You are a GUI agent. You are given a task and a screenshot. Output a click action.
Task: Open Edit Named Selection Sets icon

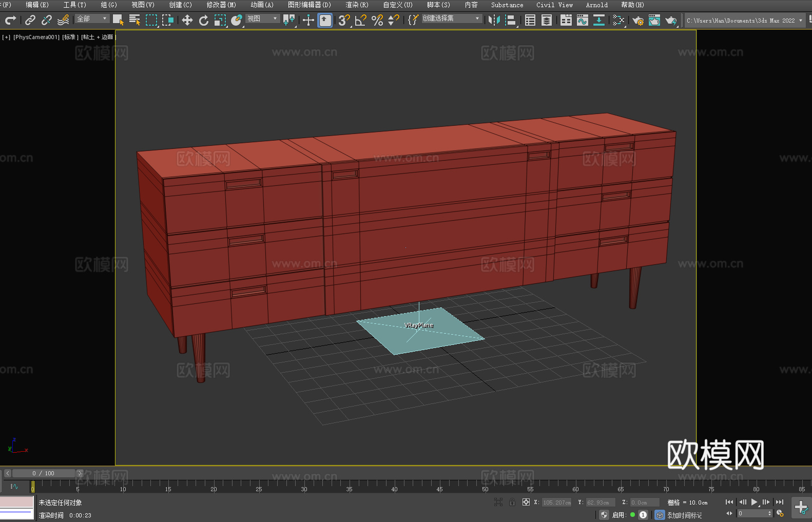[x=413, y=20]
